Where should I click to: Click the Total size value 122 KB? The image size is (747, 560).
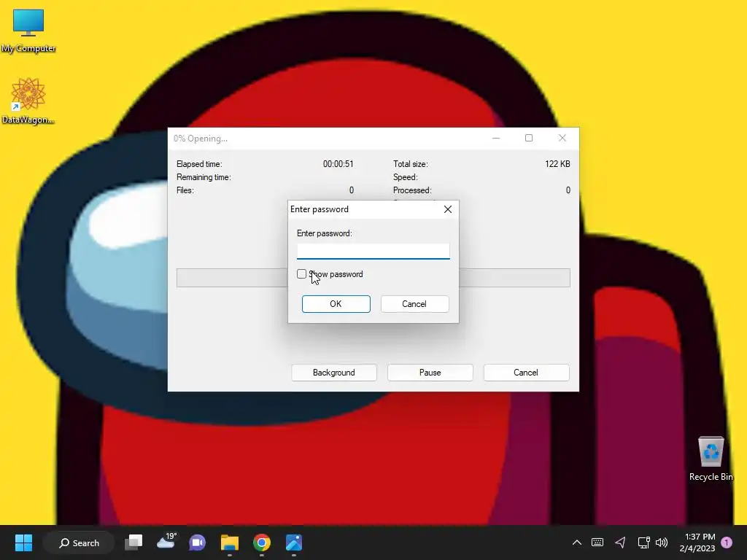click(x=557, y=164)
